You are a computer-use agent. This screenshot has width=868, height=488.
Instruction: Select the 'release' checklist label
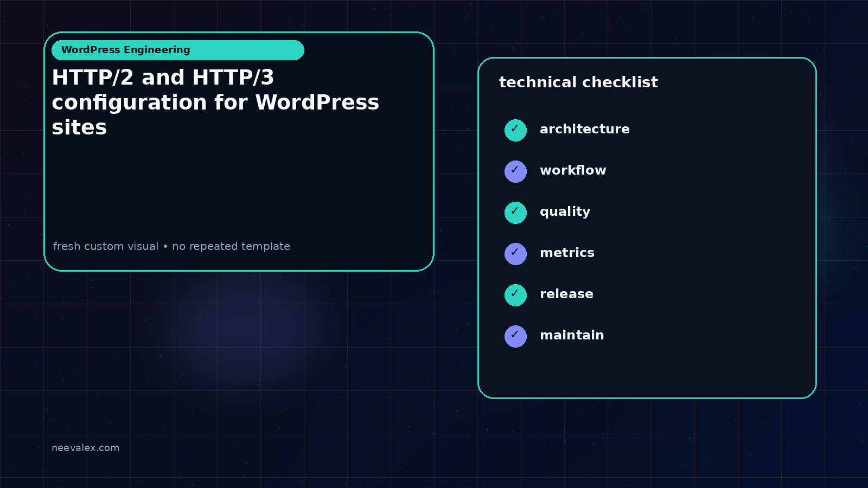[566, 294]
